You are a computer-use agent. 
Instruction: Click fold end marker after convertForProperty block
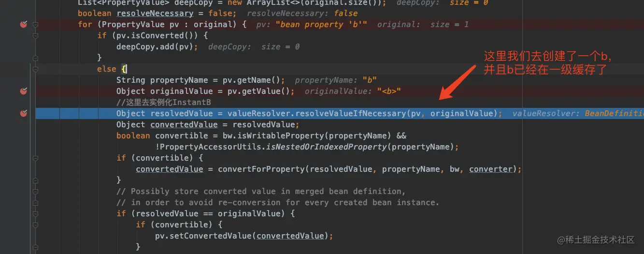[x=36, y=180]
